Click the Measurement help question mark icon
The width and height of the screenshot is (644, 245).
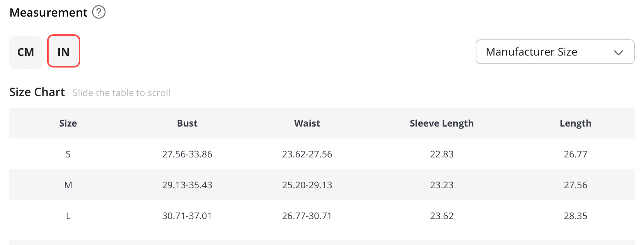[99, 12]
